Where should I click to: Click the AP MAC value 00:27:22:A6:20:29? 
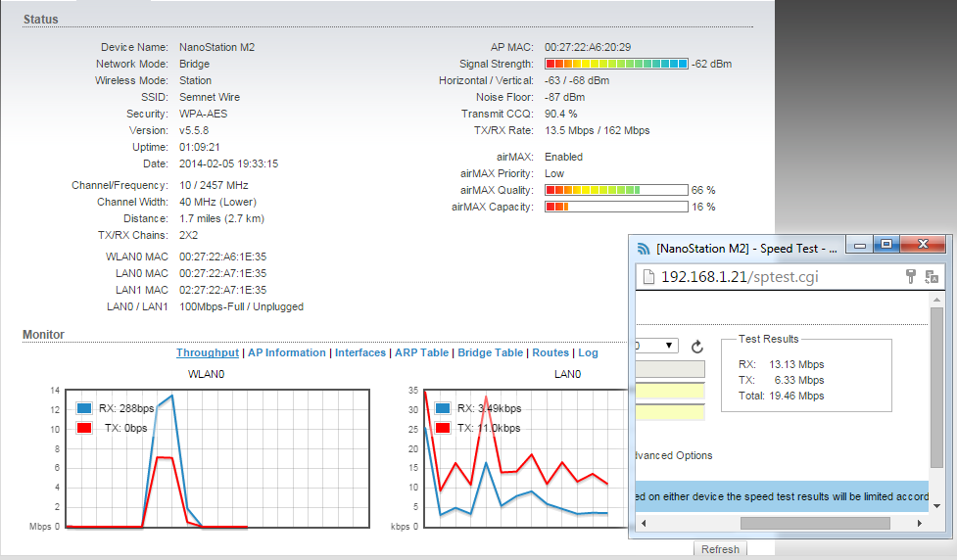(x=588, y=47)
